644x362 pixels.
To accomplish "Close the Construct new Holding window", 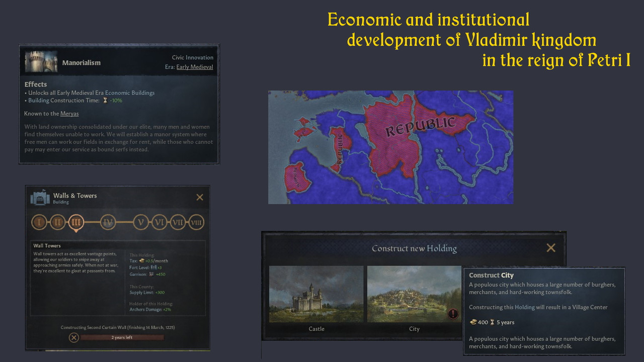I will [x=551, y=247].
